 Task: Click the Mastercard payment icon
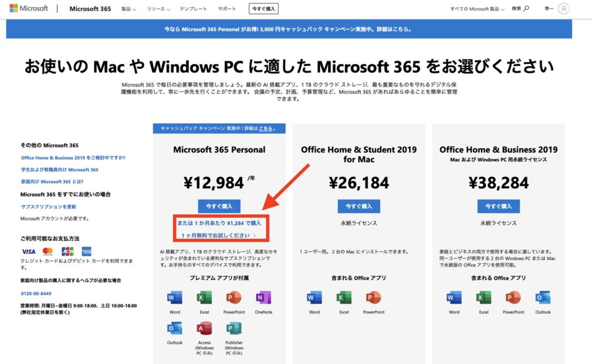pos(48,251)
